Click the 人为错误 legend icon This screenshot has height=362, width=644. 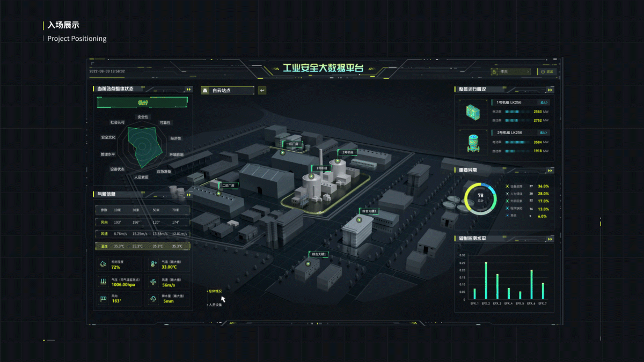tap(507, 194)
